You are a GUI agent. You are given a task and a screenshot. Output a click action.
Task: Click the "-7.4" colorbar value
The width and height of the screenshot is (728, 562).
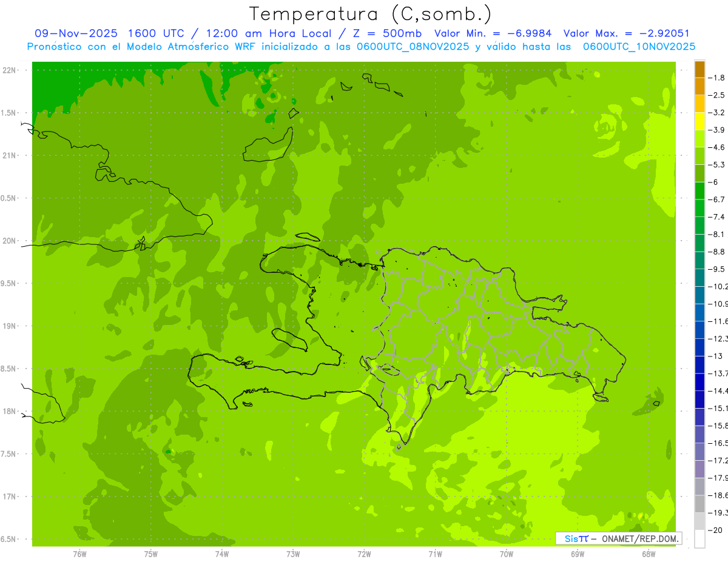click(718, 217)
